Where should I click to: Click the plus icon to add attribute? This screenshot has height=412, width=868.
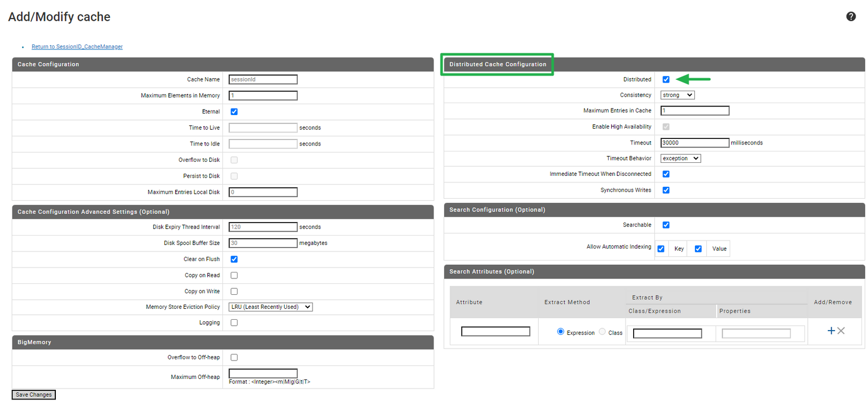pos(831,331)
